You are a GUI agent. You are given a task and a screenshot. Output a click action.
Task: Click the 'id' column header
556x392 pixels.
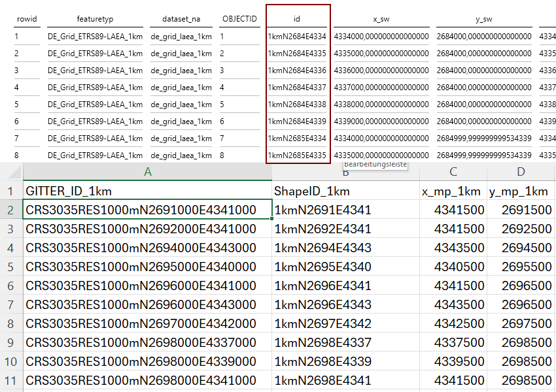296,20
